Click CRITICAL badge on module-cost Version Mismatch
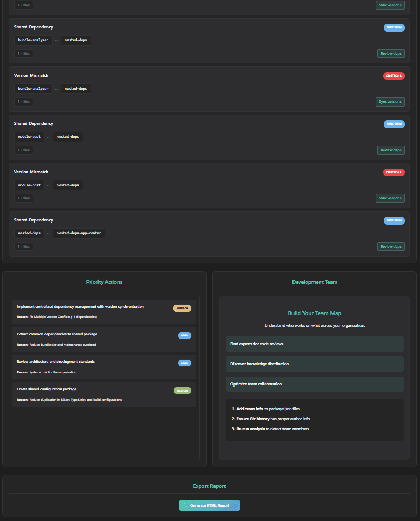Image resolution: width=420 pixels, height=521 pixels. (394, 172)
